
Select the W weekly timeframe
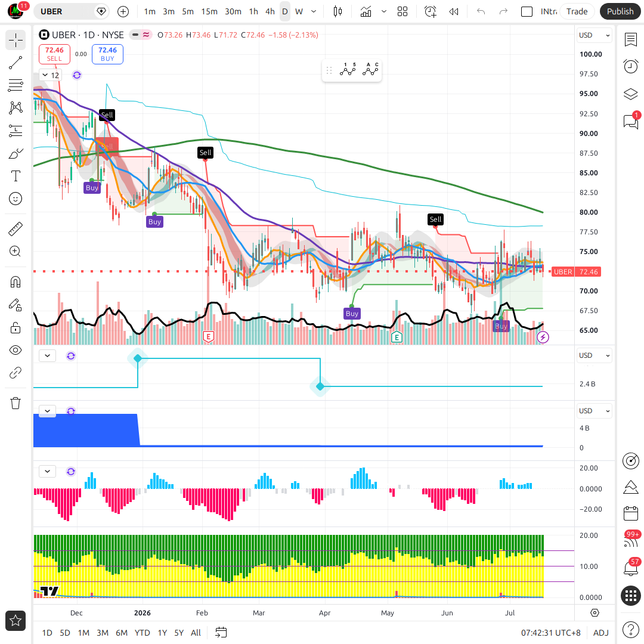299,11
